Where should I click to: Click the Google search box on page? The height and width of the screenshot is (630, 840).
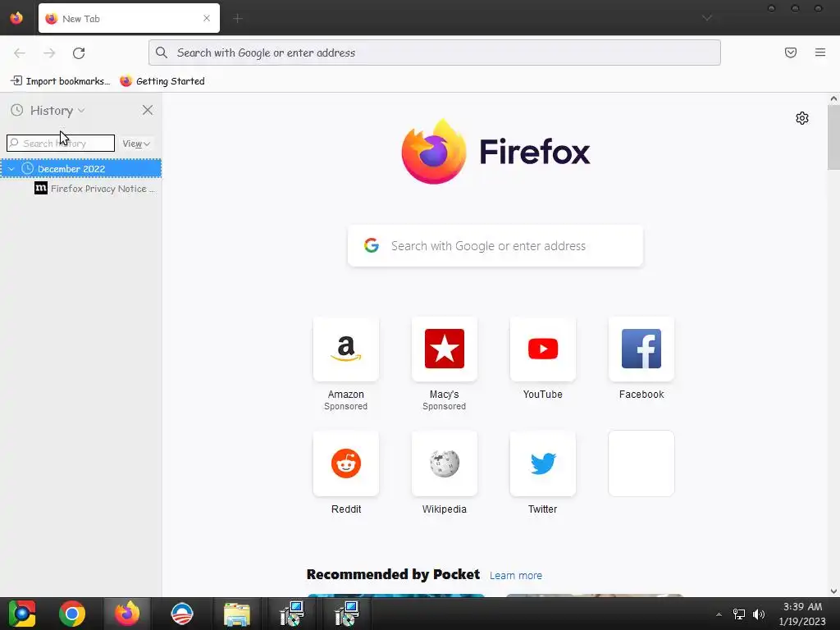(x=495, y=246)
